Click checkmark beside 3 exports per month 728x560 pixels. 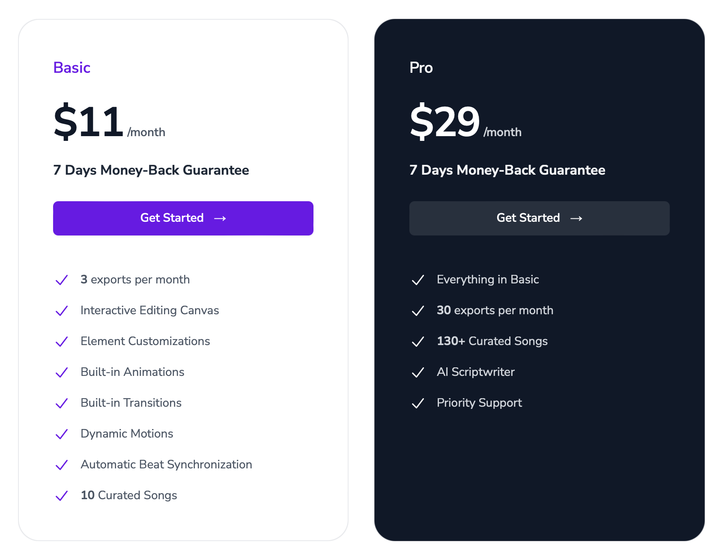(62, 280)
